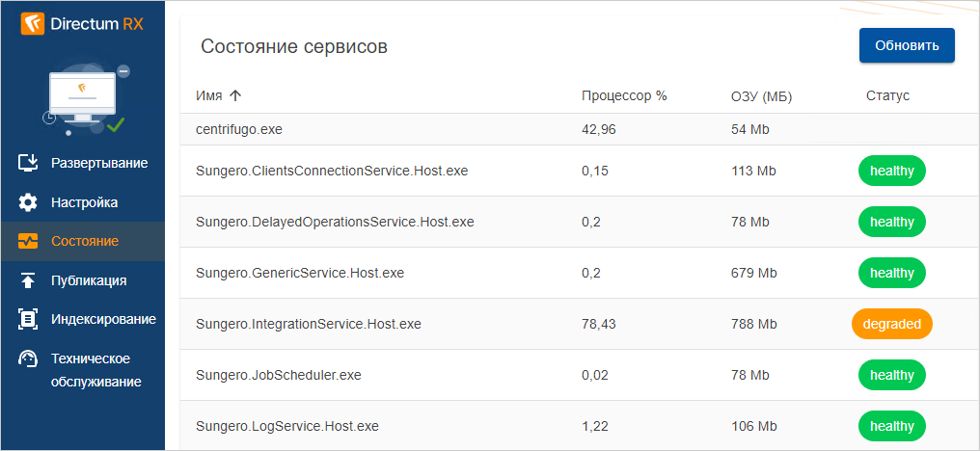The height and width of the screenshot is (451, 980).
Task: Click healthy badge for Sungero.LogService.Host.exe
Action: [892, 426]
